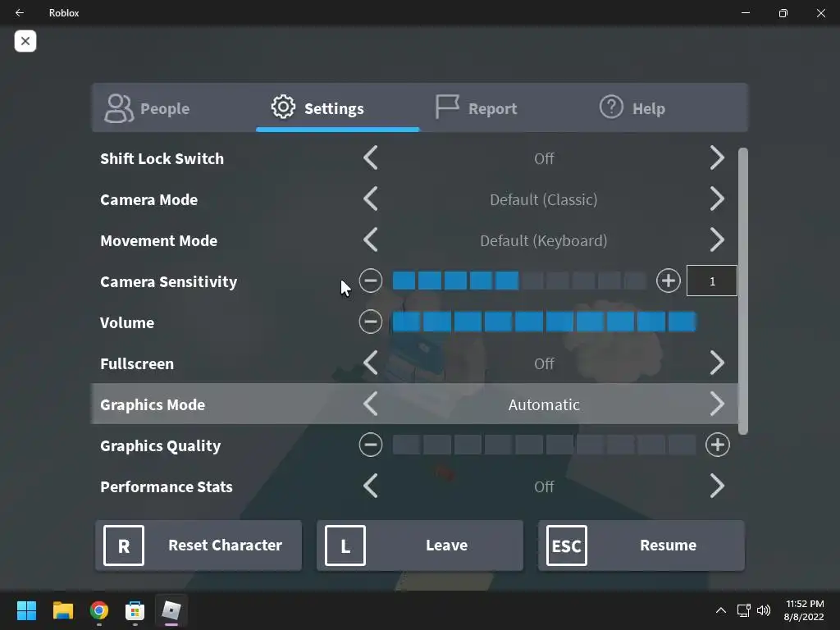Click the 'Default (Keyboard)' Movement Mode value

[544, 240]
